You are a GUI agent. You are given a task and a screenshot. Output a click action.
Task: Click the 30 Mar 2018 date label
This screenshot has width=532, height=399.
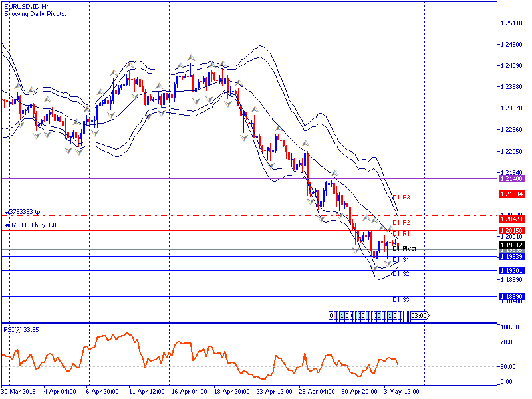19,392
